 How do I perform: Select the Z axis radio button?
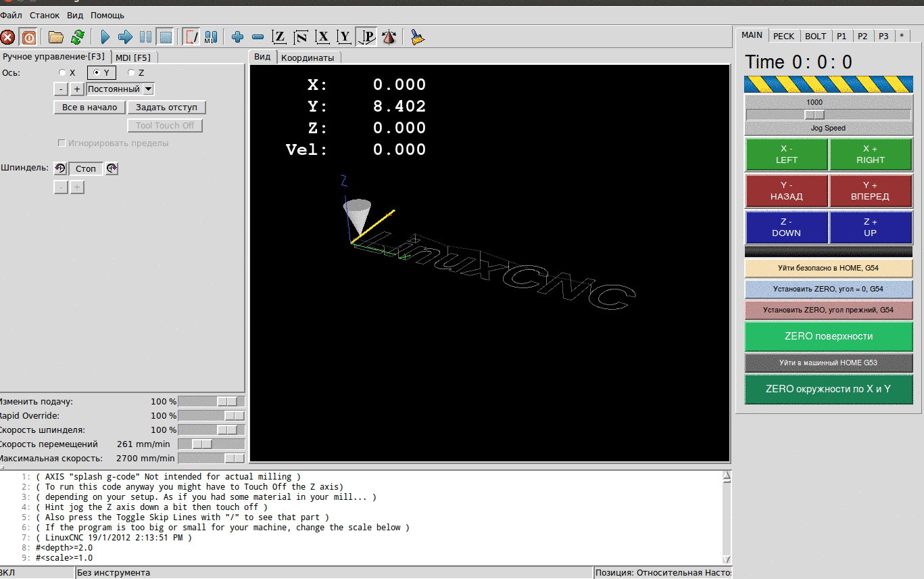click(131, 72)
